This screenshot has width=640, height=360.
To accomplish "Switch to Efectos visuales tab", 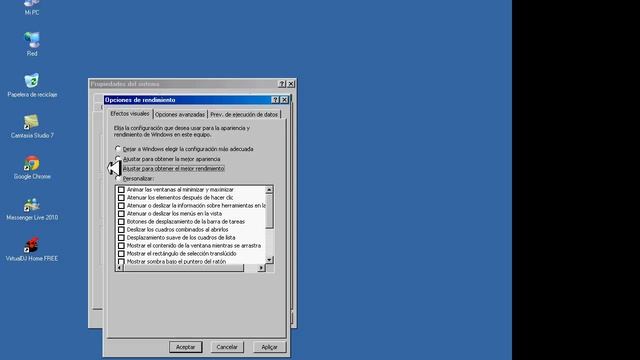I will [x=130, y=114].
